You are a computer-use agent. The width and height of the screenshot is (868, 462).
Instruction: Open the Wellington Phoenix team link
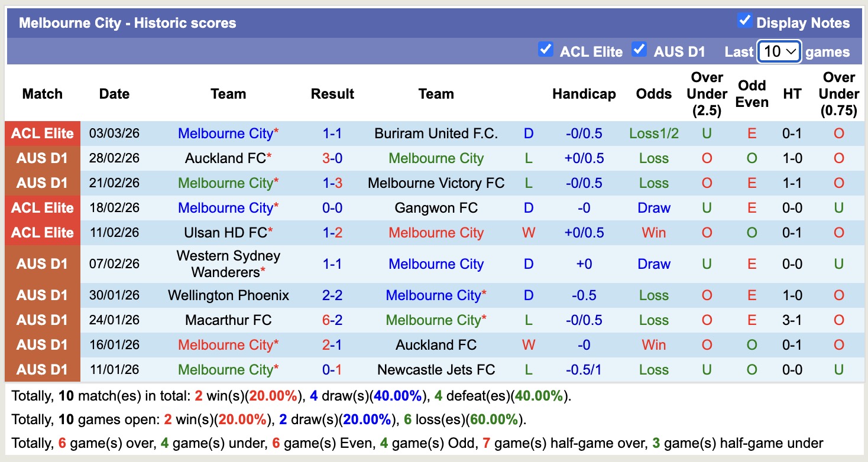(x=228, y=295)
